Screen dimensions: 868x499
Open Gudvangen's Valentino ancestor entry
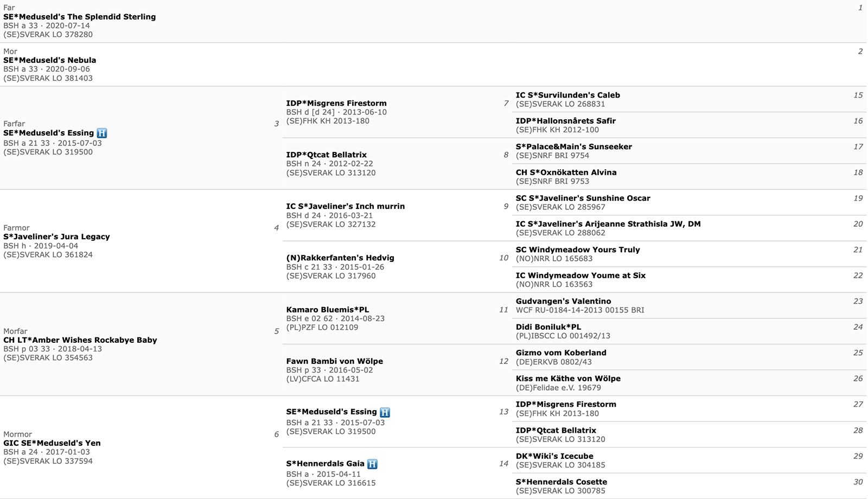563,301
